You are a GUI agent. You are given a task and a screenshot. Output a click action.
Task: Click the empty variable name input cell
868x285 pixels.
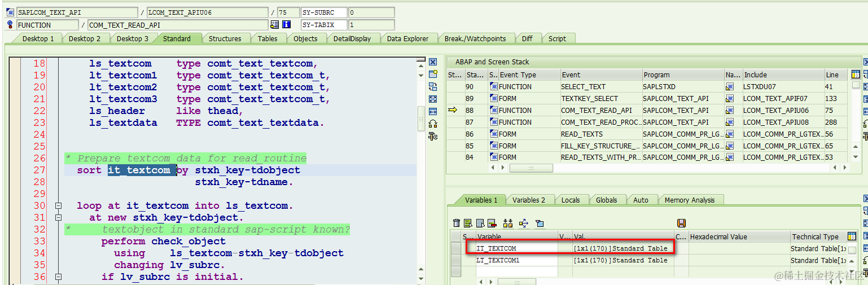[x=517, y=272]
